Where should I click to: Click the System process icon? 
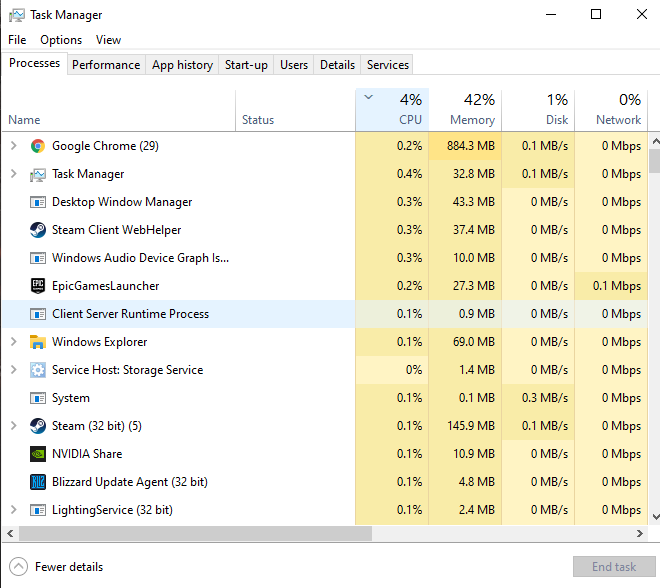click(38, 398)
